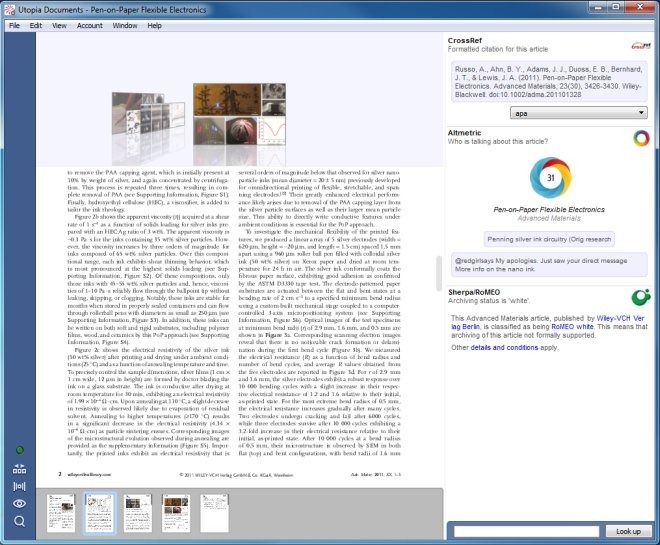Click the lookup text input field

point(526,532)
